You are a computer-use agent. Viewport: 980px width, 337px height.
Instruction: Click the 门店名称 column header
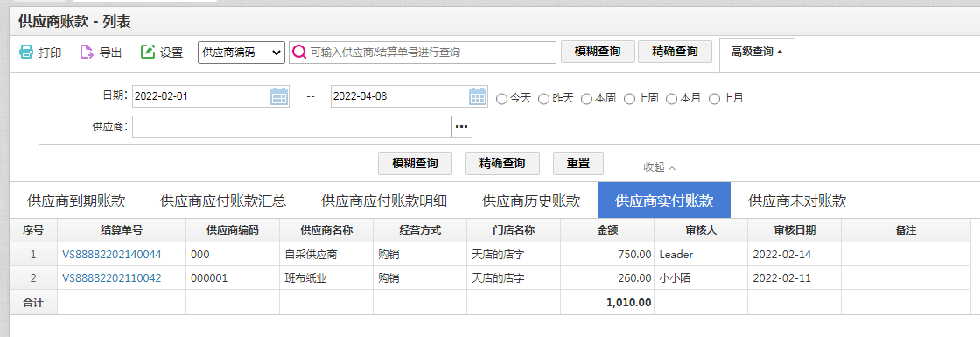[x=514, y=230]
